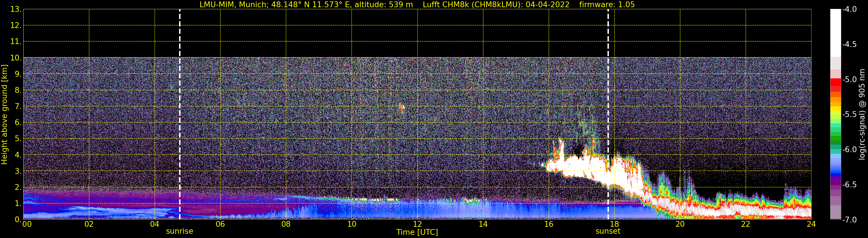This screenshot has width=868, height=238.
Task: Click the 'sunrise' label below the time axis
Action: pyautogui.click(x=180, y=231)
